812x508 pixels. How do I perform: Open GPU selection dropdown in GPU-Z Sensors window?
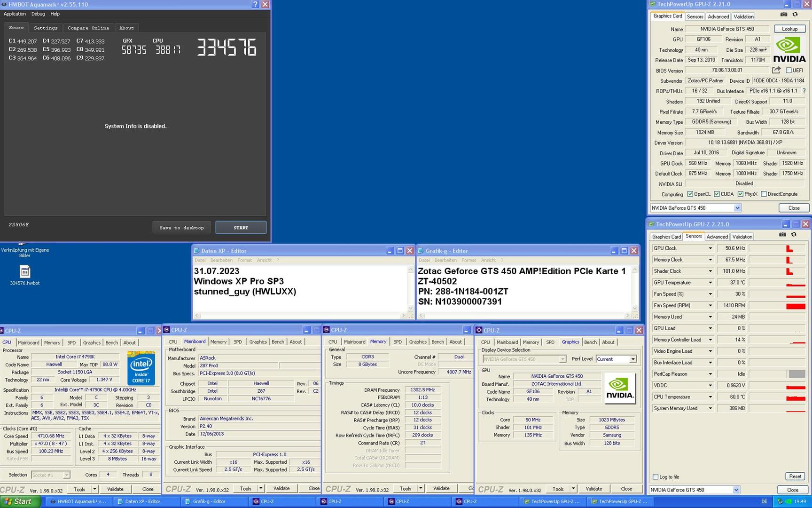[736, 490]
